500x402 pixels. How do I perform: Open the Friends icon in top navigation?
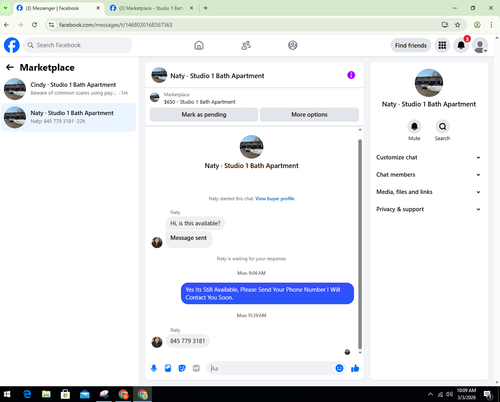pyautogui.click(x=246, y=45)
